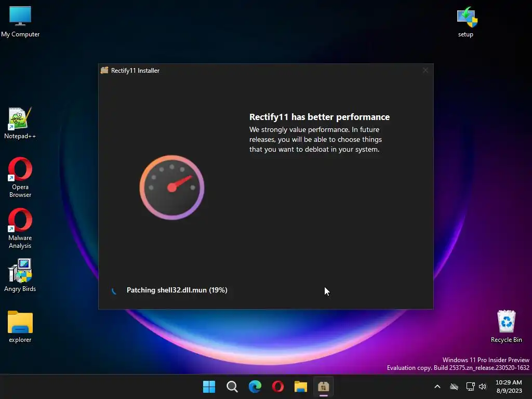Image resolution: width=532 pixels, height=399 pixels.
Task: Click the installer progress spinner
Action: [114, 290]
